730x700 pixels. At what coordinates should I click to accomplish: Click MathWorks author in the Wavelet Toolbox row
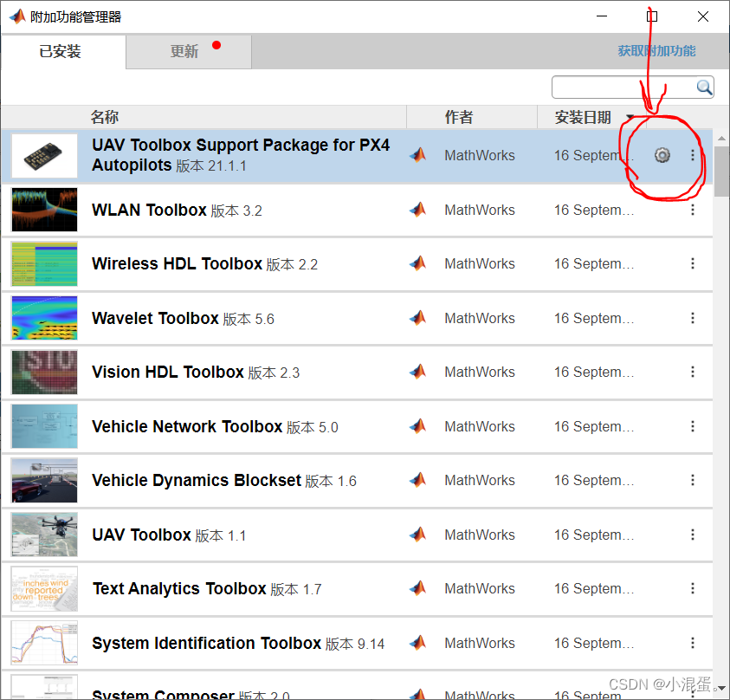tap(480, 318)
